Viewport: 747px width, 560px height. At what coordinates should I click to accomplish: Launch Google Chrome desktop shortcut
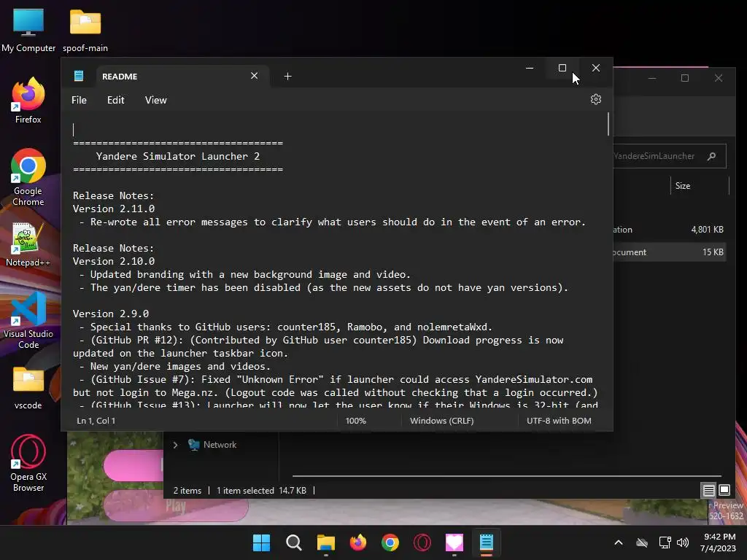[x=28, y=177]
